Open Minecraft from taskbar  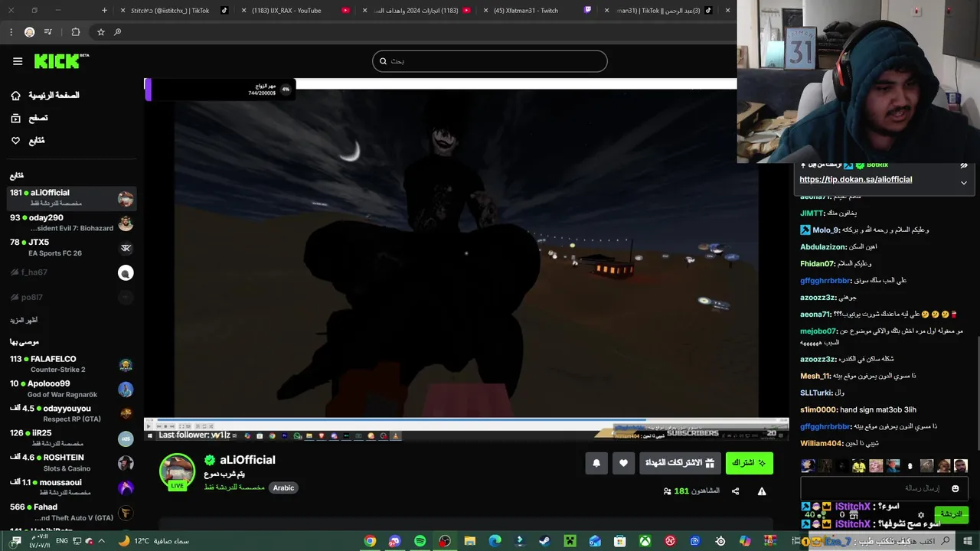[570, 541]
